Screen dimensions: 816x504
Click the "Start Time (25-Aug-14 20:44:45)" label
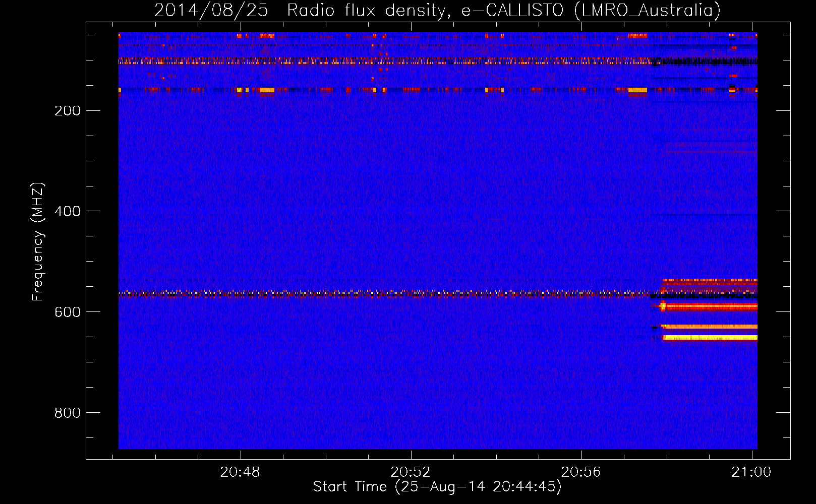437,487
